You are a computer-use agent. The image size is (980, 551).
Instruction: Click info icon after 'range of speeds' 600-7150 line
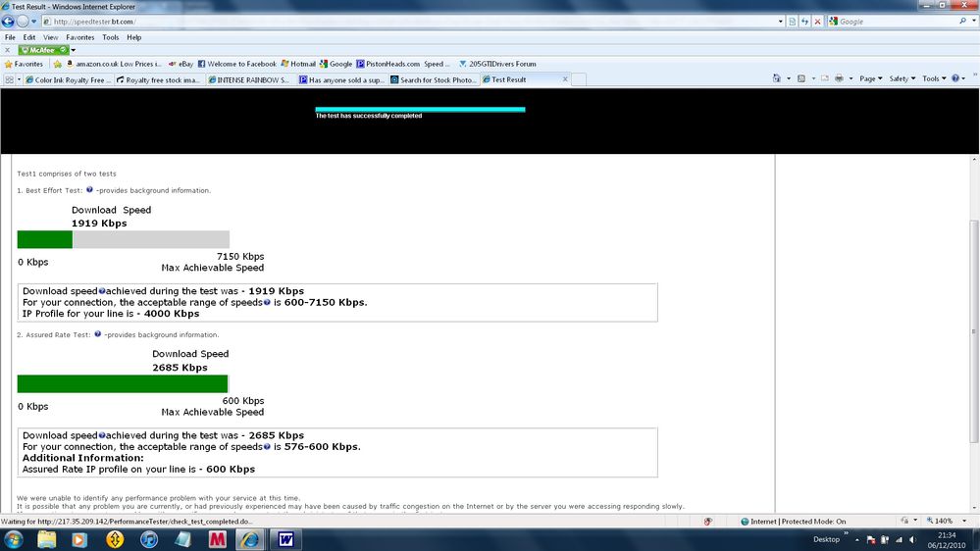pos(267,302)
